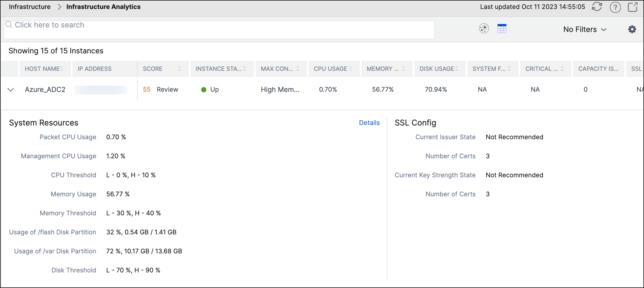The height and width of the screenshot is (288, 644).
Task: Click the Last updated timestamp
Action: click(533, 7)
